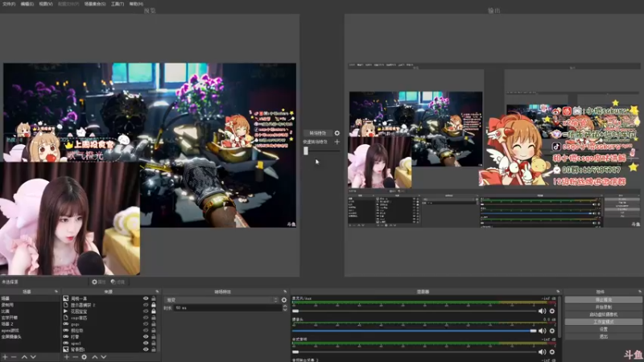Toggle visibility of first source row
644x362 pixels.
pos(146,298)
